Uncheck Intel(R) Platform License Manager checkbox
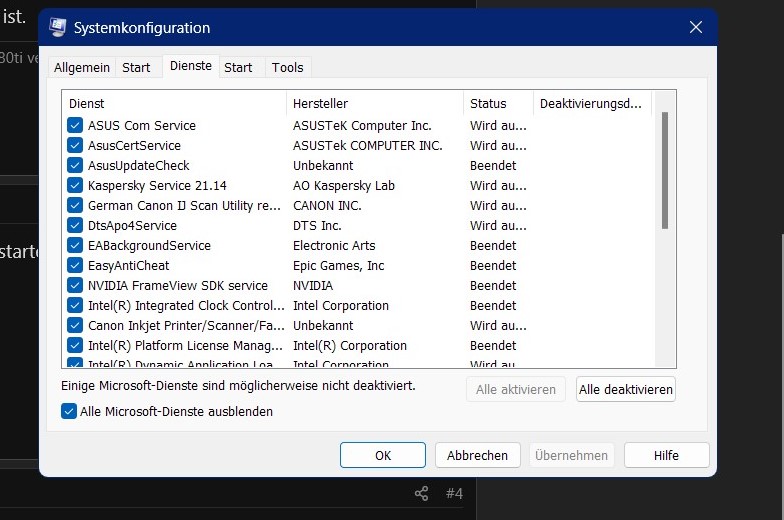Viewport: 784px width, 520px height. point(75,346)
